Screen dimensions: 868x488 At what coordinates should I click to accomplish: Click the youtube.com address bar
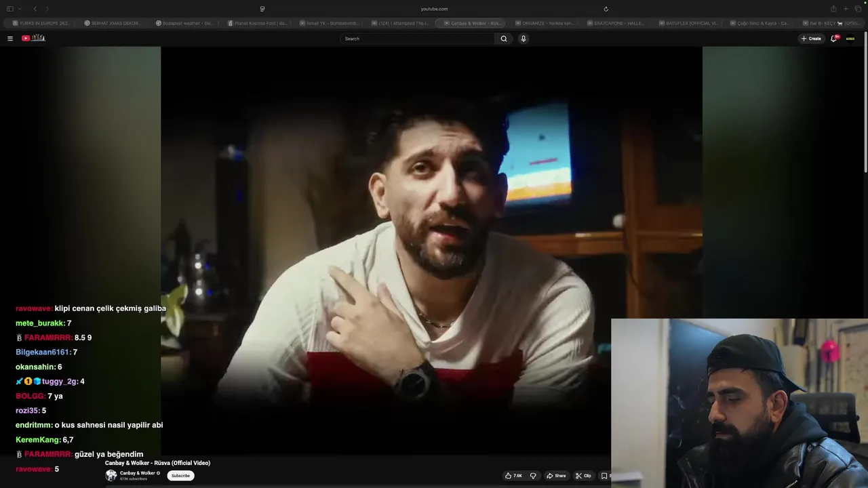tap(434, 9)
